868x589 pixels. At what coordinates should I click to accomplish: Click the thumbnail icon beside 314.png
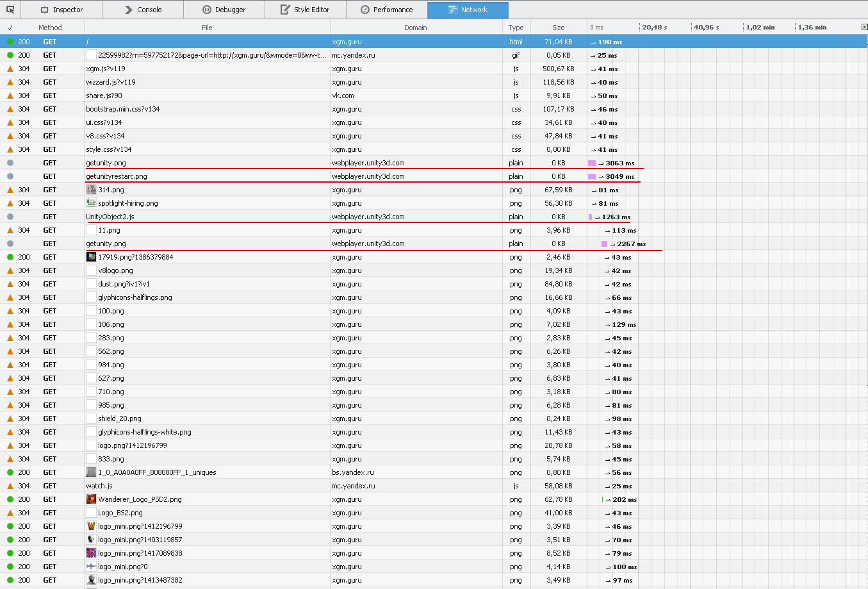click(91, 190)
